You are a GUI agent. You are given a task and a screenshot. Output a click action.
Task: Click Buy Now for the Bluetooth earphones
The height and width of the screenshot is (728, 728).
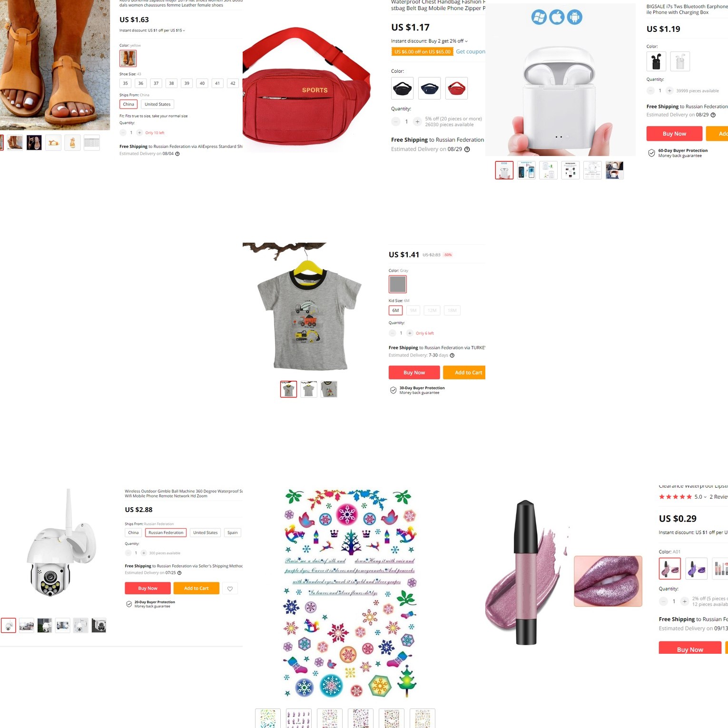click(674, 134)
